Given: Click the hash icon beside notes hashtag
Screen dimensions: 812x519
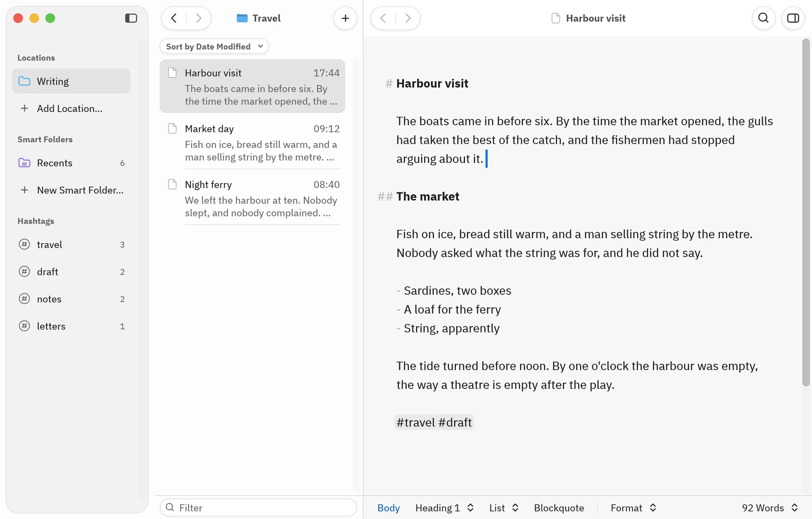Looking at the screenshot, I should point(25,299).
